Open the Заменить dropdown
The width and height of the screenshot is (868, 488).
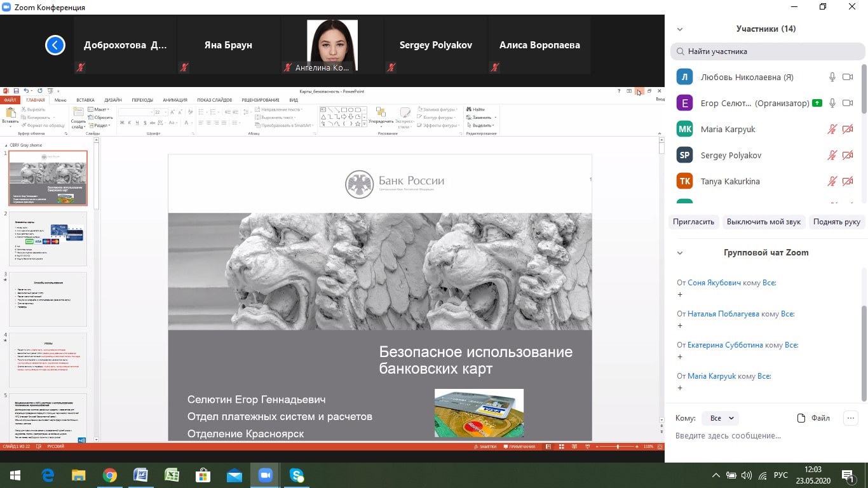click(x=481, y=118)
